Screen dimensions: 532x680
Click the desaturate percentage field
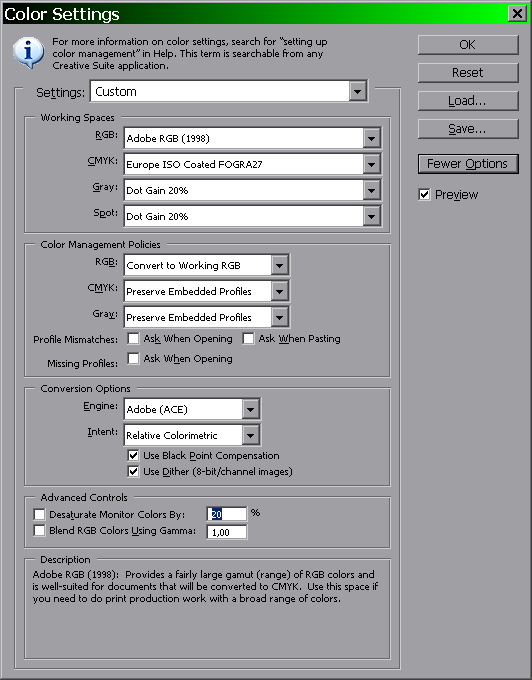tap(227, 514)
